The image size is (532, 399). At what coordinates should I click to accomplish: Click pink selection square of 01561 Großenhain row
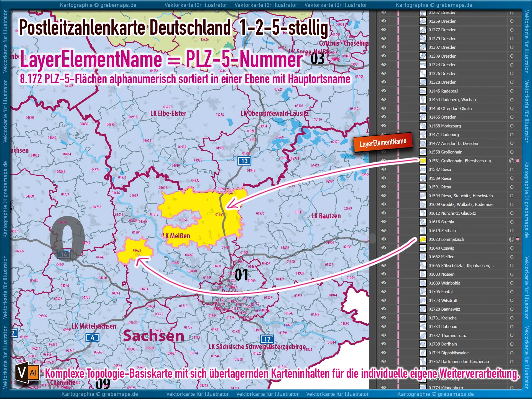(x=518, y=161)
